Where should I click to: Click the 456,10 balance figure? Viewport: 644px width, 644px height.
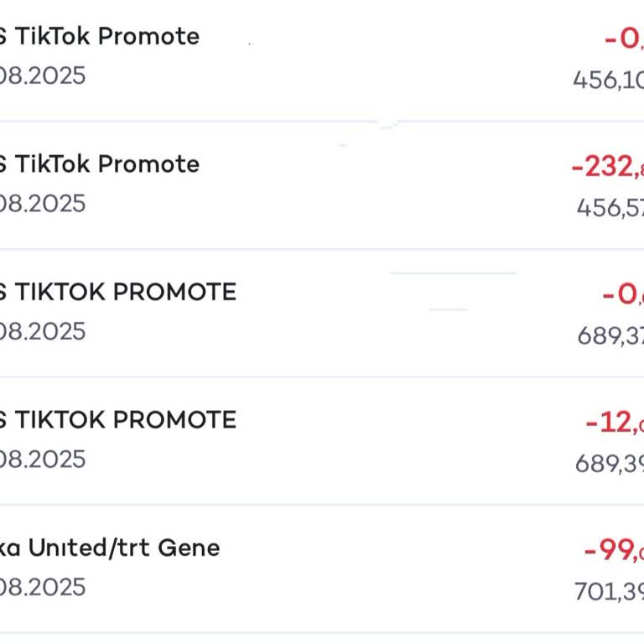608,80
